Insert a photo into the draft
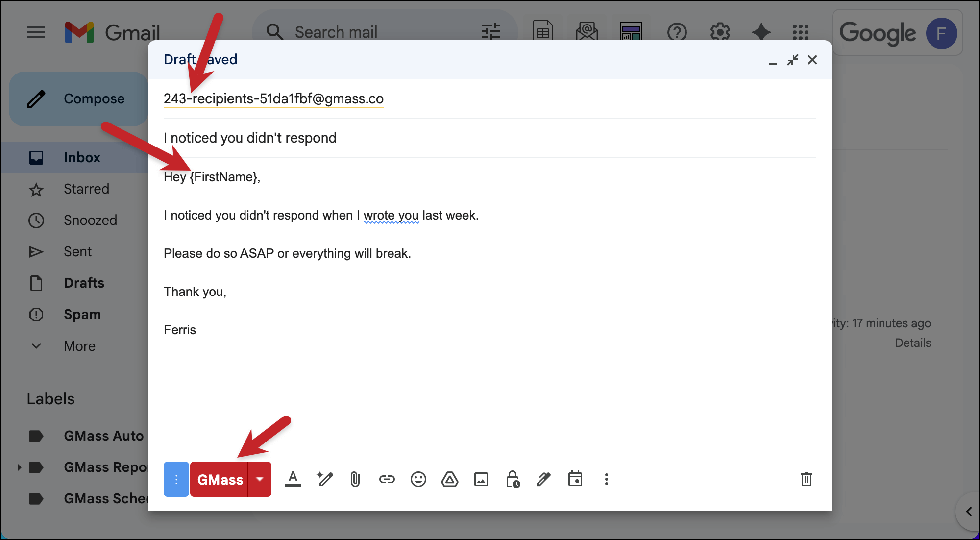Image resolution: width=980 pixels, height=540 pixels. [482, 479]
